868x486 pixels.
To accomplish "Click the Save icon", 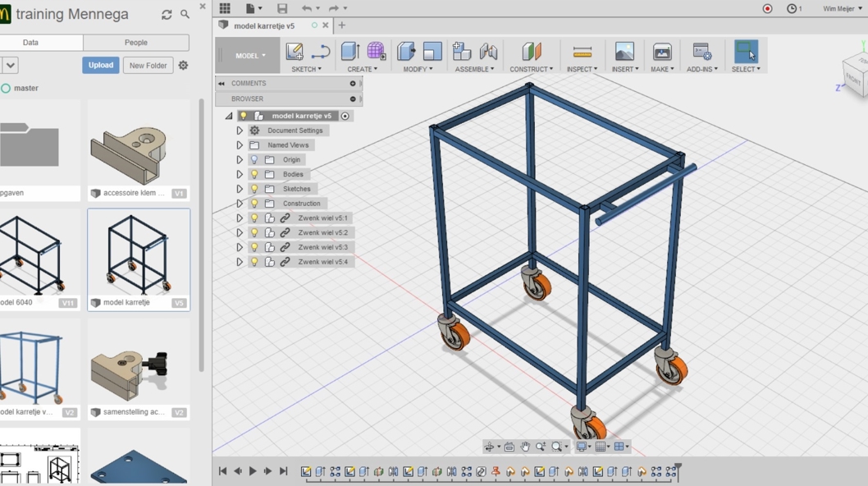I will (x=282, y=8).
